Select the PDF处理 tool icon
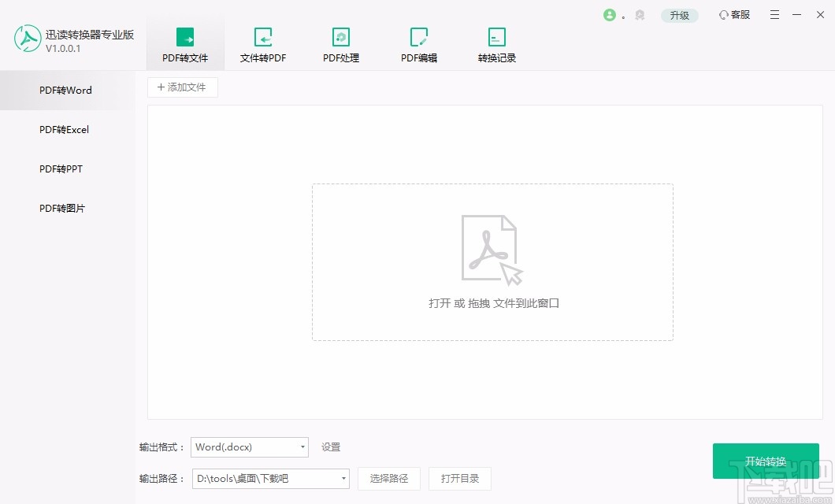 340,38
